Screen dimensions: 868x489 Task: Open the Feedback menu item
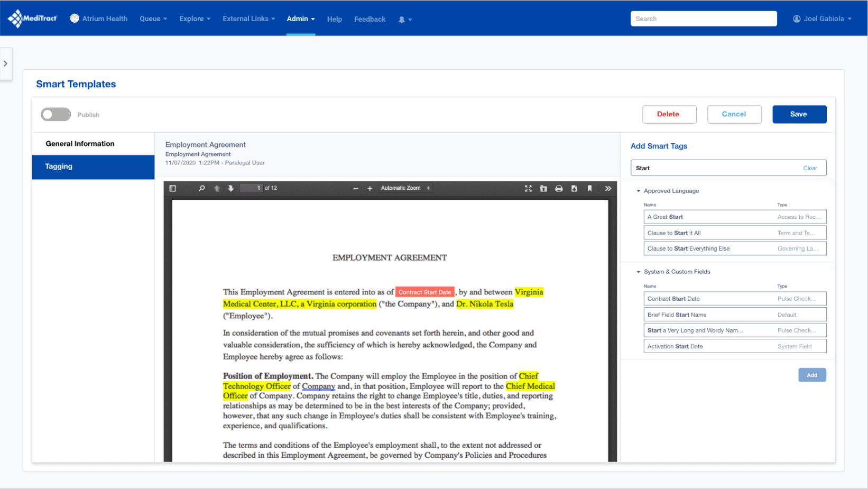[x=370, y=19]
